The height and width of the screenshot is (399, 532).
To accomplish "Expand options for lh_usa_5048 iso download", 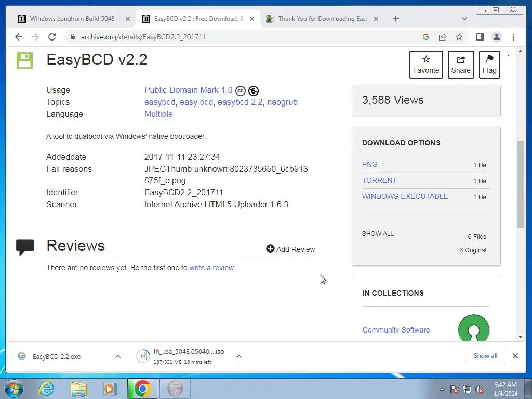I will pyautogui.click(x=239, y=356).
